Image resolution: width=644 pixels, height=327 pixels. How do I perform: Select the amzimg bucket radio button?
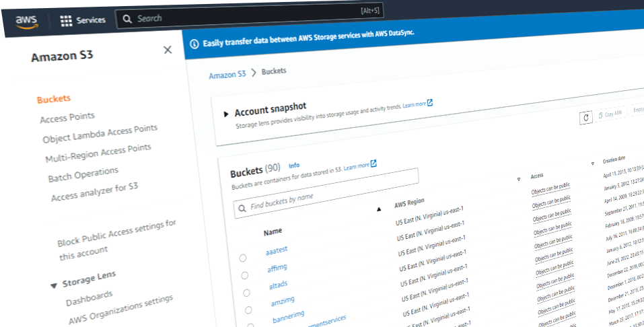click(x=248, y=310)
